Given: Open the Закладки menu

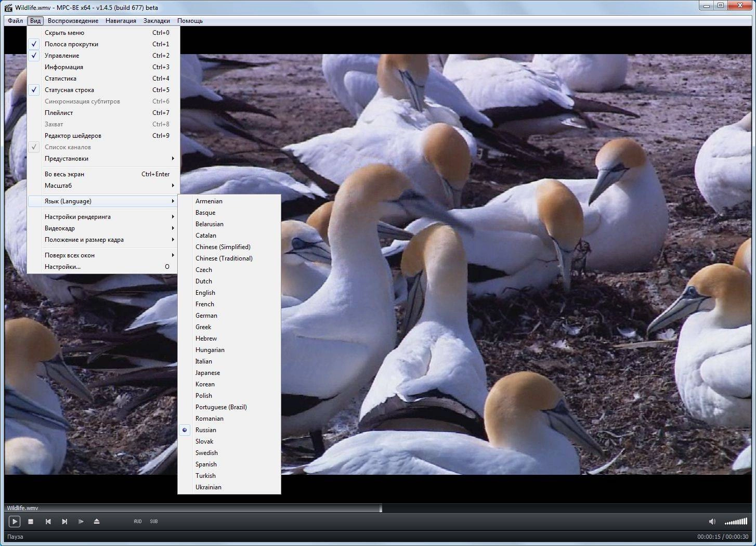Looking at the screenshot, I should point(157,21).
